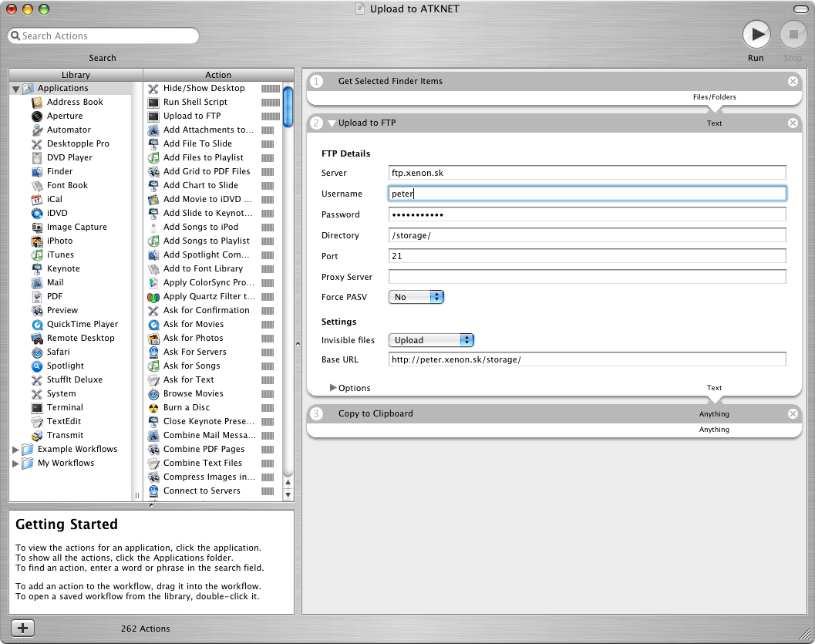The width and height of the screenshot is (815, 644).
Task: Click the Upload to FTP action icon
Action: tap(153, 116)
